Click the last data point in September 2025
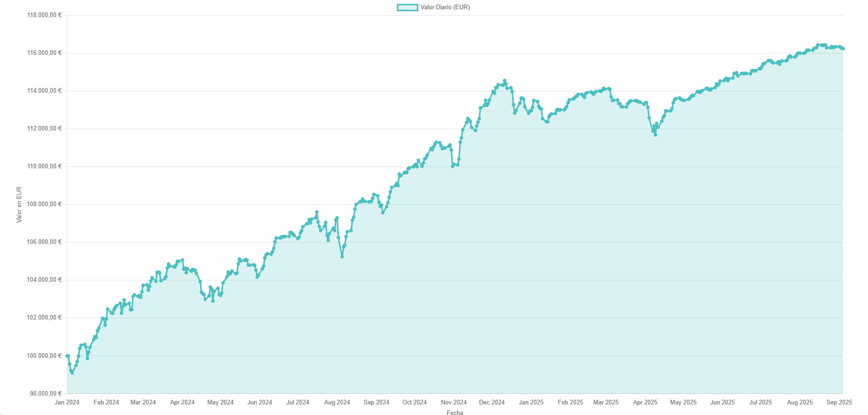Image resolution: width=868 pixels, height=415 pixels. 843,48
